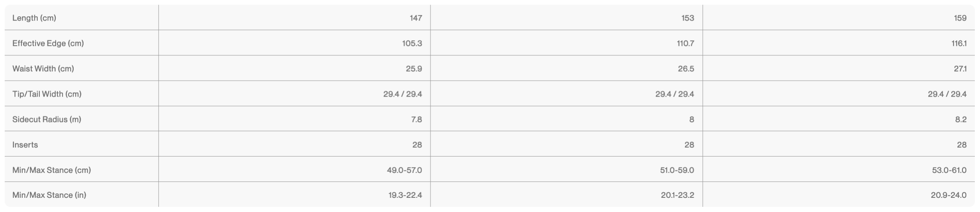Select the 20.9-24.0 inch stance cell
The height and width of the screenshot is (212, 980).
click(948, 195)
